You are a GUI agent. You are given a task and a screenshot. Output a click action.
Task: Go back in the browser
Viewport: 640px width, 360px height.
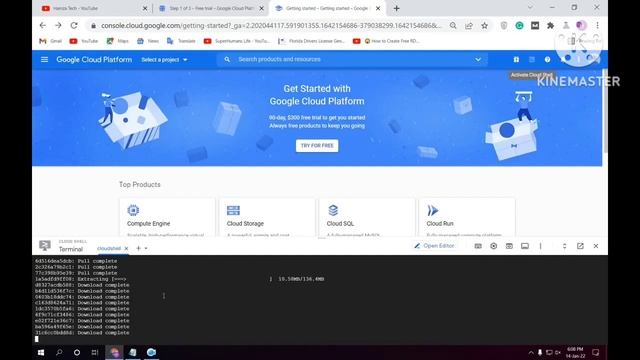coord(43,25)
